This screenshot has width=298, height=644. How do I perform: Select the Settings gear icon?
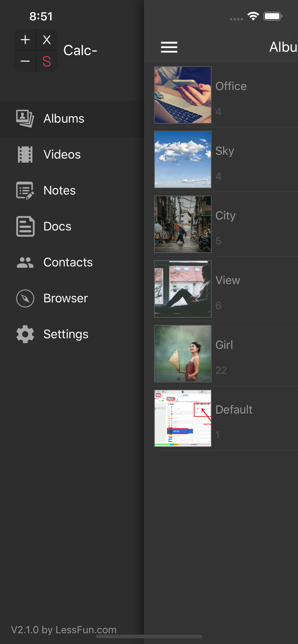coord(25,334)
